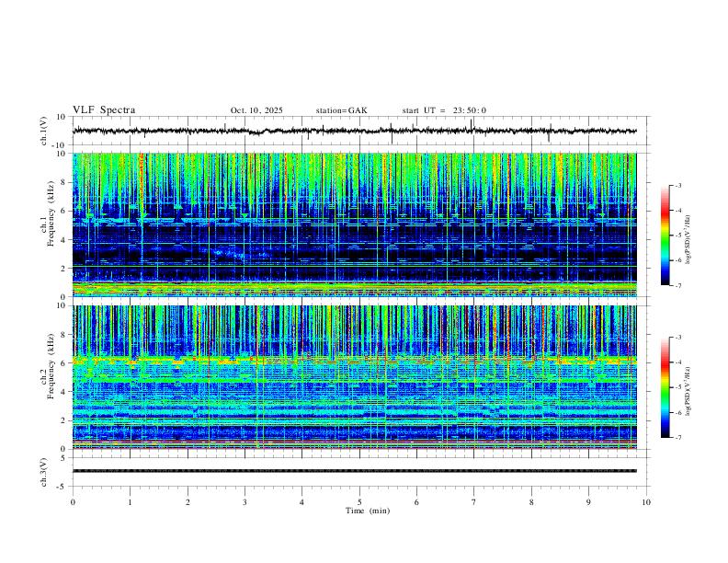Click the "ch.1(V)" waveform axis label

(44, 131)
